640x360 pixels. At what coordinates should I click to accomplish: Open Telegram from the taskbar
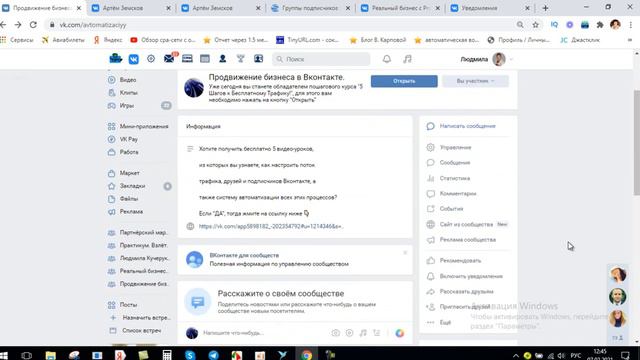(213, 355)
